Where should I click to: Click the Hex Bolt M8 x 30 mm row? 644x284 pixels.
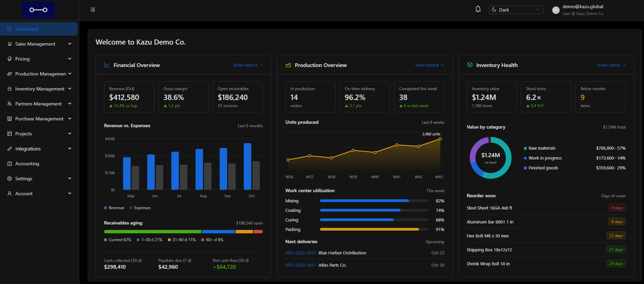tap(546, 236)
